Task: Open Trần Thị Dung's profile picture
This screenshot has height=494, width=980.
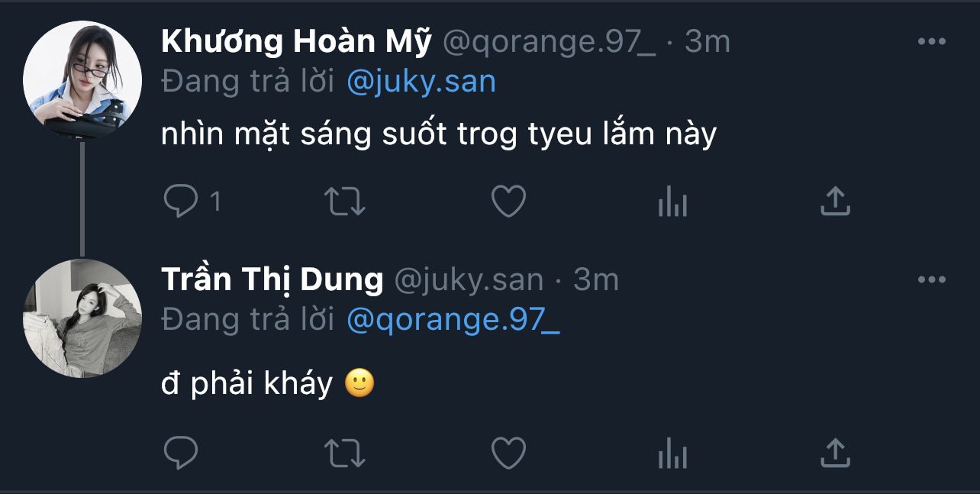Action: point(82,318)
